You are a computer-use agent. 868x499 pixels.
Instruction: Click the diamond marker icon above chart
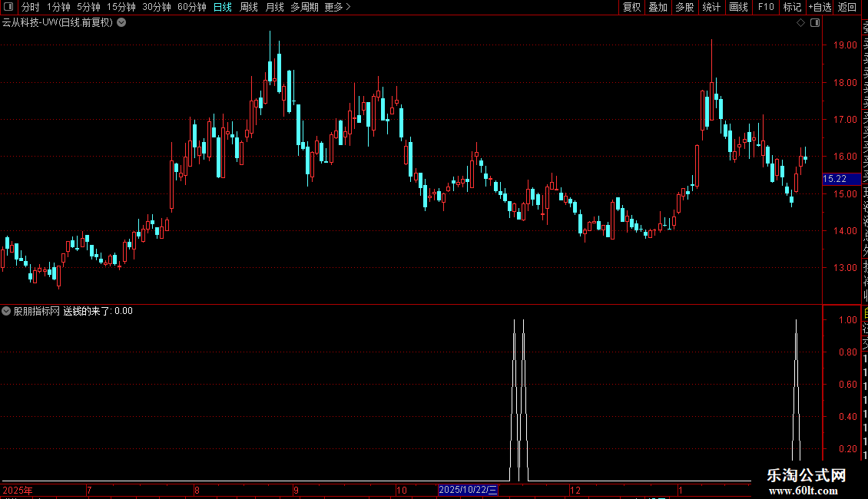pyautogui.click(x=800, y=23)
